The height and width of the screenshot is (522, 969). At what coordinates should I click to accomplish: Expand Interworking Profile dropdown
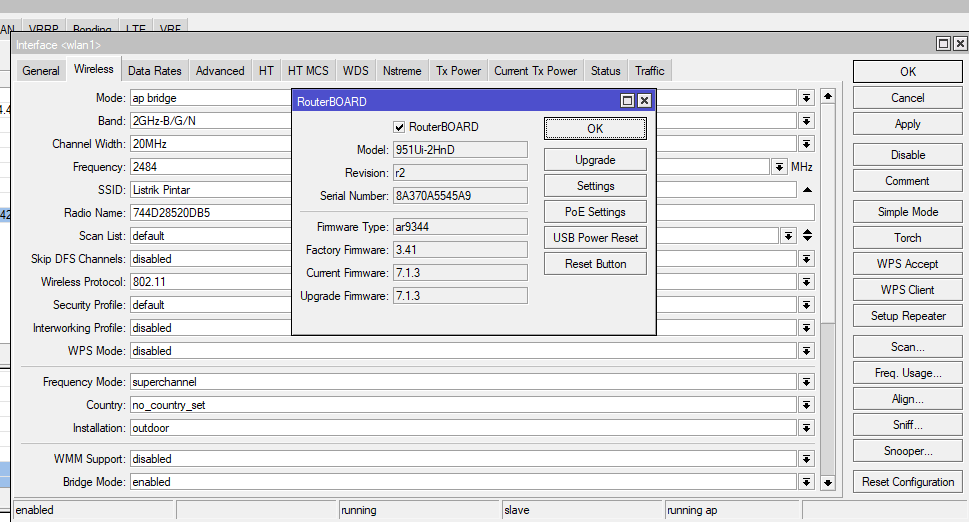click(x=806, y=327)
